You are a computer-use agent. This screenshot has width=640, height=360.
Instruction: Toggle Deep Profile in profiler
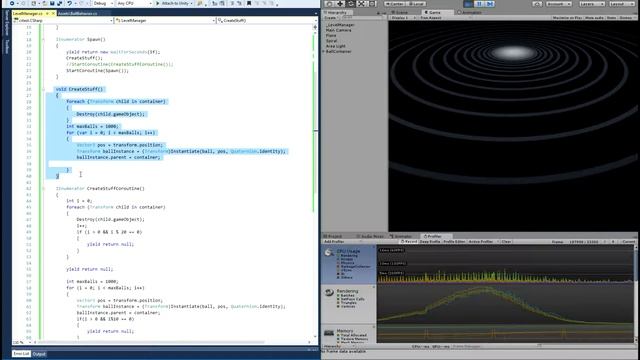point(430,242)
